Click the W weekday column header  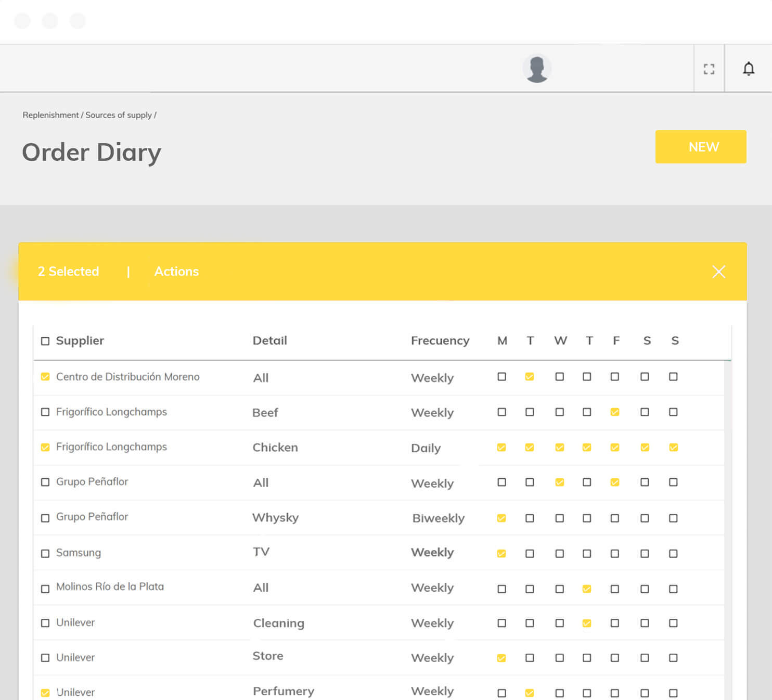coord(560,340)
